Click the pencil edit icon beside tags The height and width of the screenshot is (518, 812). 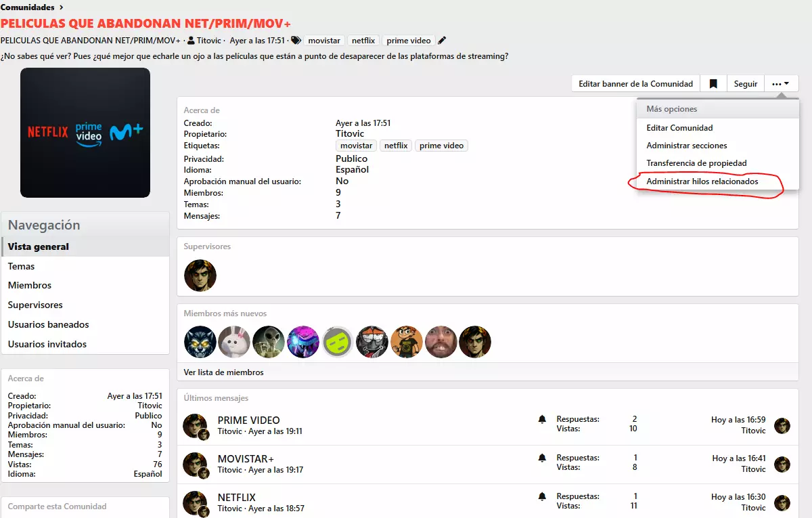tap(442, 41)
